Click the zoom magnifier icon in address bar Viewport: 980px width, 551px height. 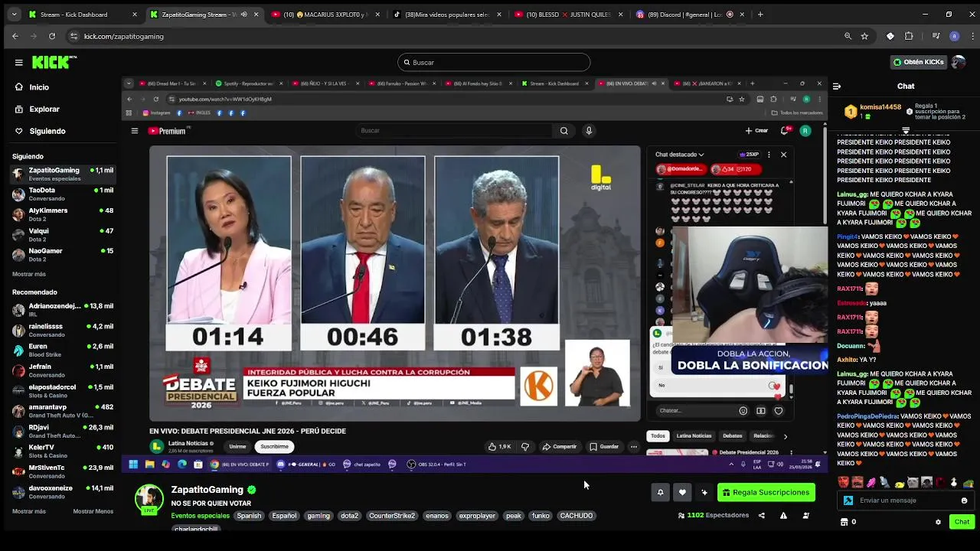coord(848,36)
